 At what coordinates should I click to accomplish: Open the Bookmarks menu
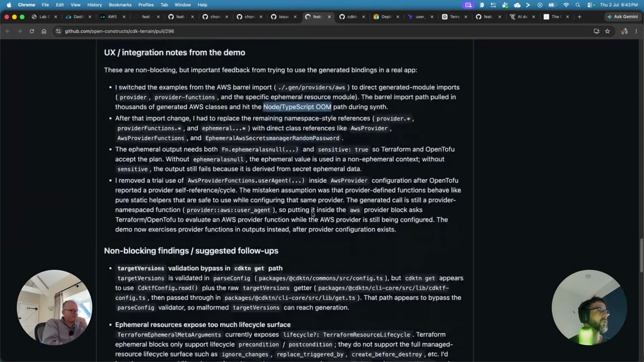point(120,5)
